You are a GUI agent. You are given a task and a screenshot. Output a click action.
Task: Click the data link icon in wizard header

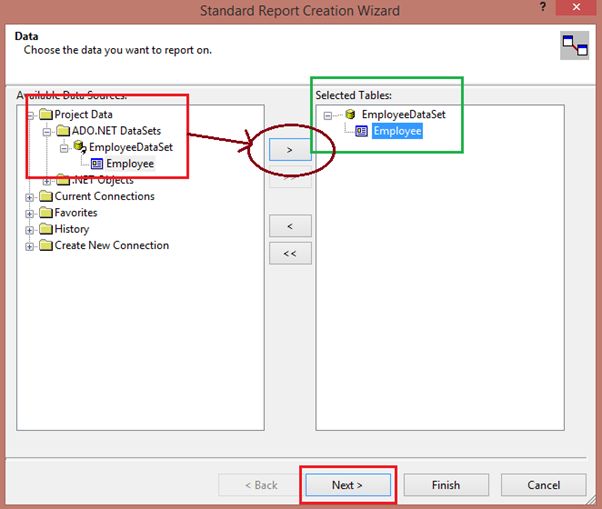(x=574, y=45)
